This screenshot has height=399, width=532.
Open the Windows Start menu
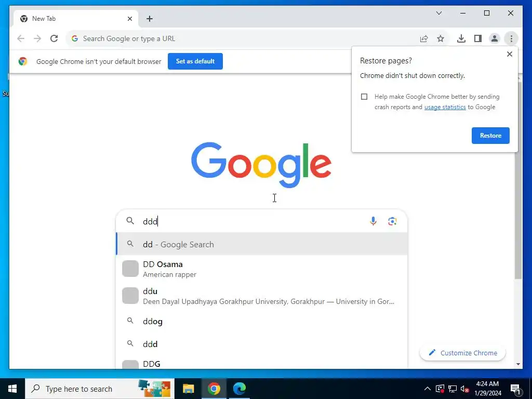click(12, 389)
